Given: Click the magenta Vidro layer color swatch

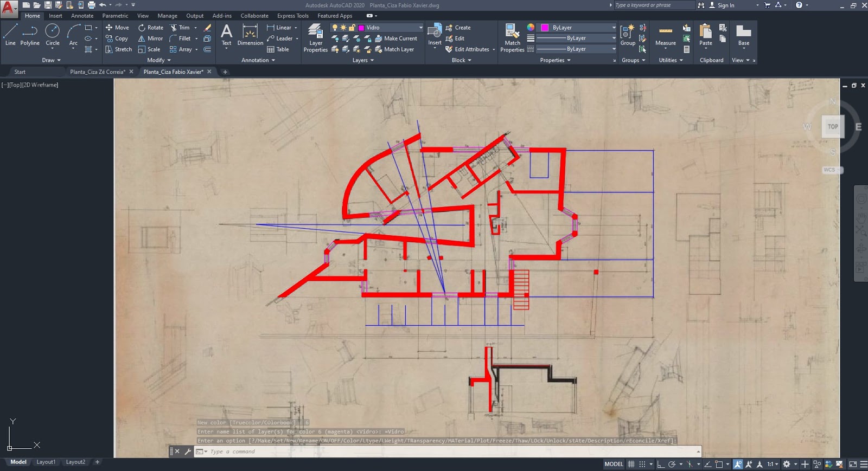Looking at the screenshot, I should coord(361,28).
